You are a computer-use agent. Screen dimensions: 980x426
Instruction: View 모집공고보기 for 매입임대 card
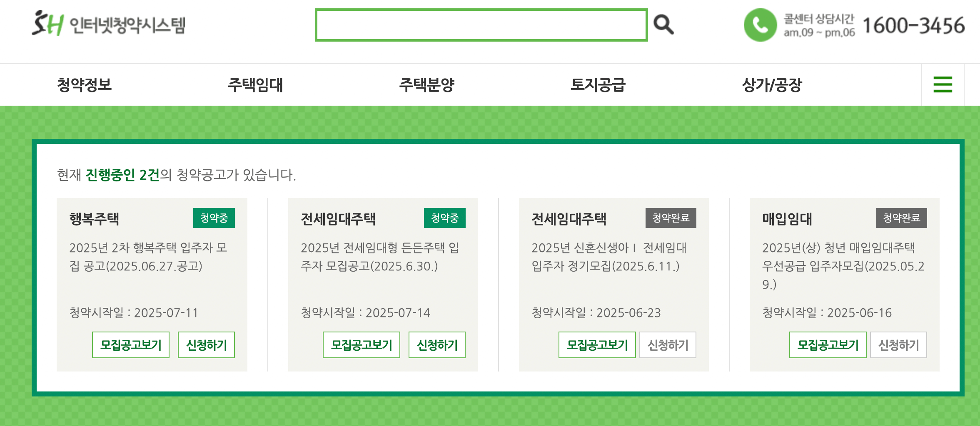point(828,345)
